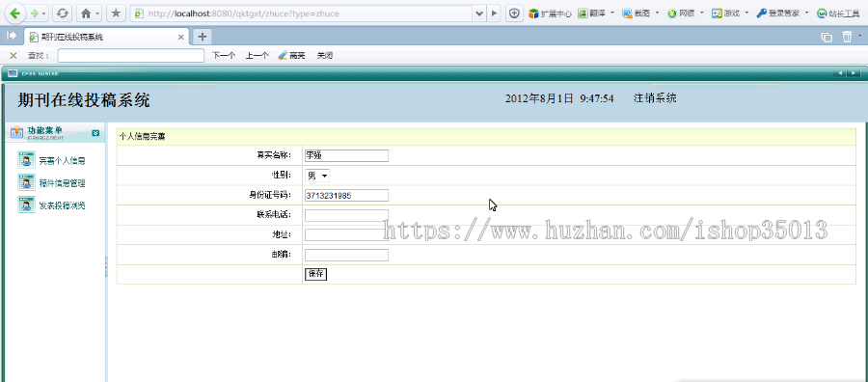The height and width of the screenshot is (382, 868).
Task: Open the back/forward history dropdown arrow
Action: (x=44, y=14)
